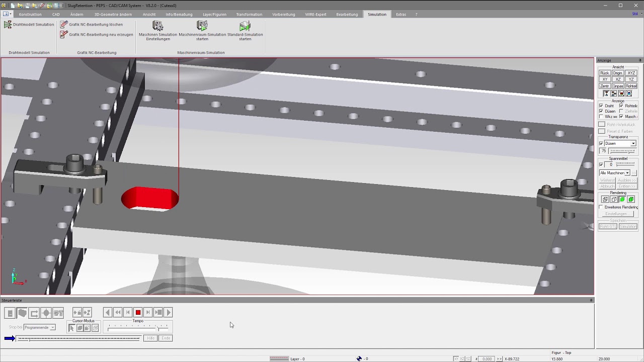Viewport: 644px width, 362px height.
Task: Step back one block in simulation
Action: [128, 313]
